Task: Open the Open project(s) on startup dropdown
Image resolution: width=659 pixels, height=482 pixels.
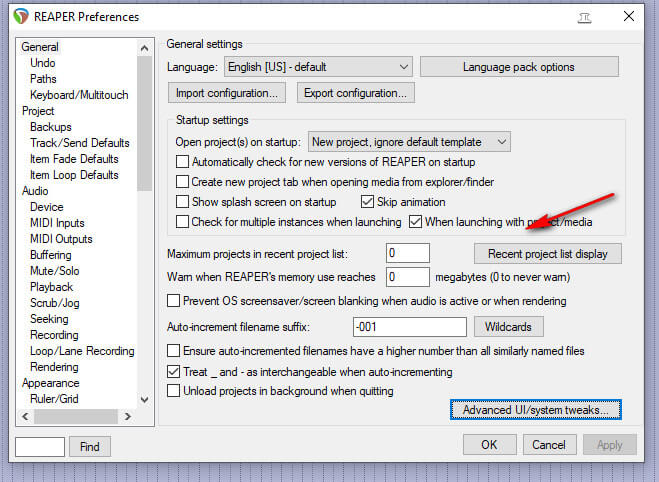Action: (x=409, y=142)
